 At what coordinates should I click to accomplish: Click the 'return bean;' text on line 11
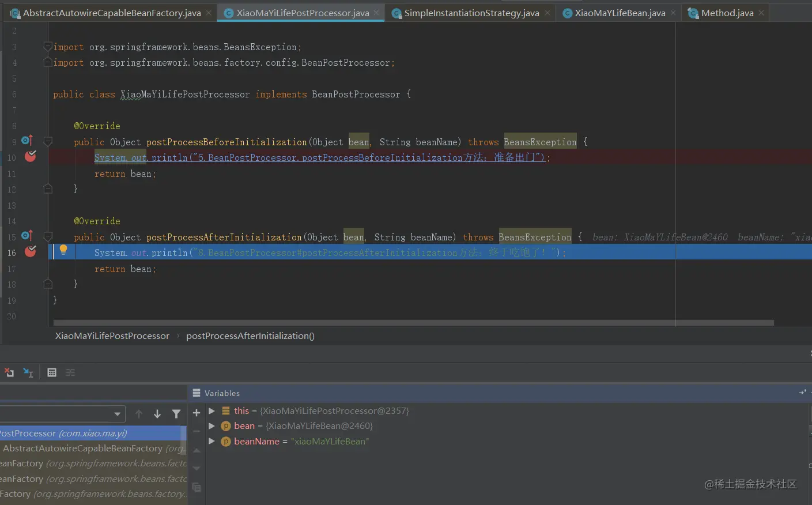[x=125, y=174]
